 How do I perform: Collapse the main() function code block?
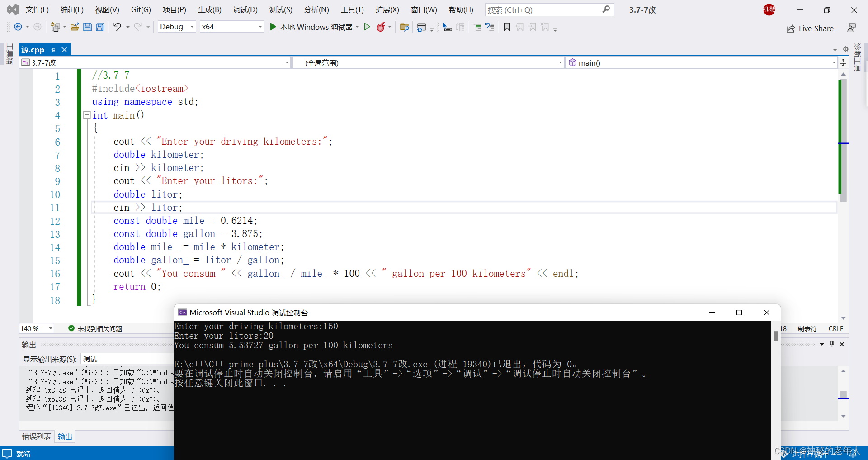(x=86, y=115)
